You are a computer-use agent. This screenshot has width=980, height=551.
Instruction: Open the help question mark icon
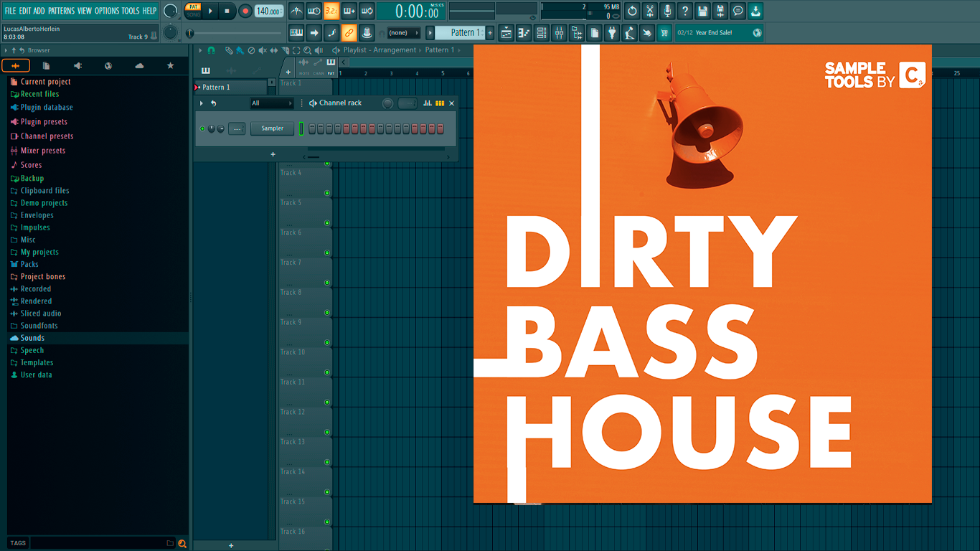pyautogui.click(x=685, y=11)
